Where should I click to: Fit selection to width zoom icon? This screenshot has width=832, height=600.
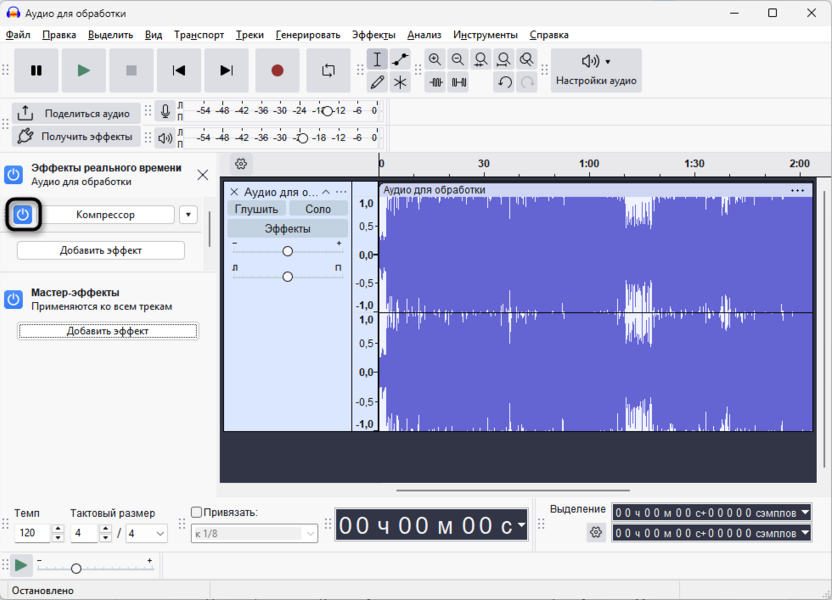(x=481, y=59)
